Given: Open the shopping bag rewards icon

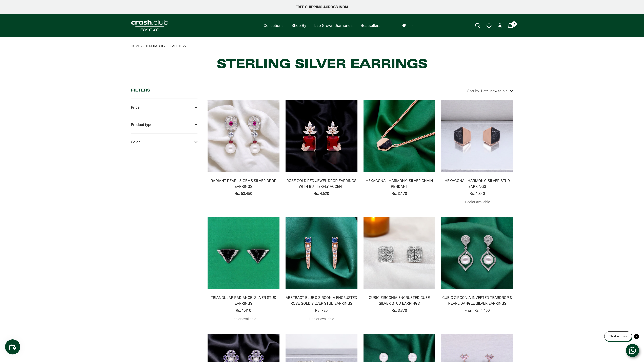Looking at the screenshot, I should (12, 347).
